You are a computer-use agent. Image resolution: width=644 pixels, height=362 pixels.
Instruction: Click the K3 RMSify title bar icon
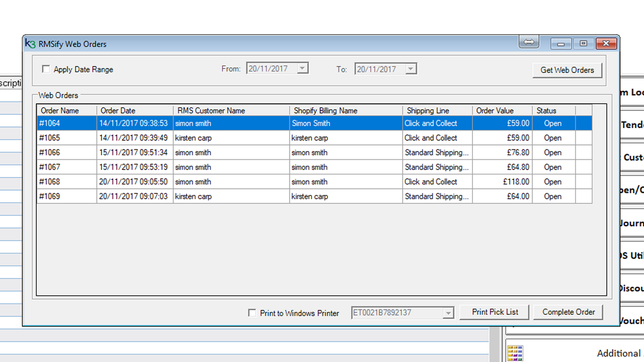pos(30,44)
